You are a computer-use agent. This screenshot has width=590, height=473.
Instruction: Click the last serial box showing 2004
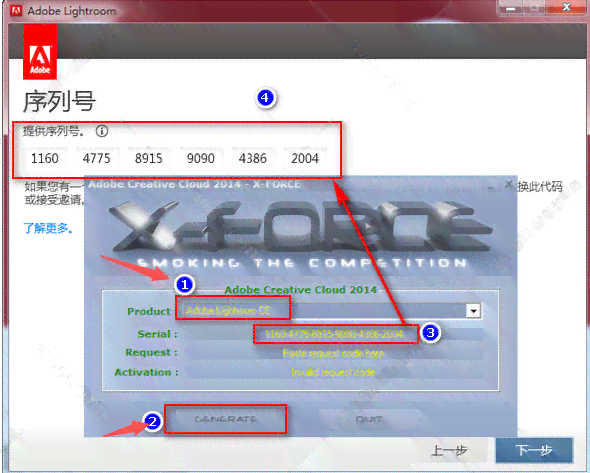click(305, 158)
